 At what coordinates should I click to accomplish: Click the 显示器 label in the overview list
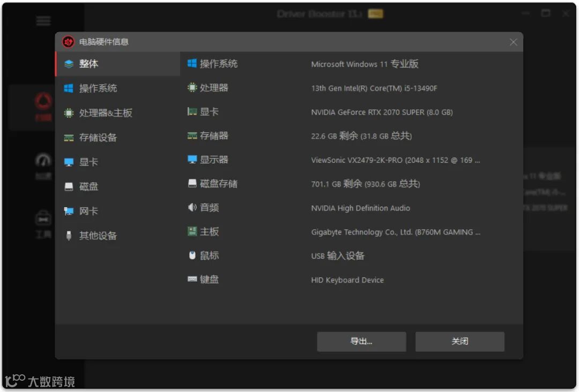tap(214, 160)
